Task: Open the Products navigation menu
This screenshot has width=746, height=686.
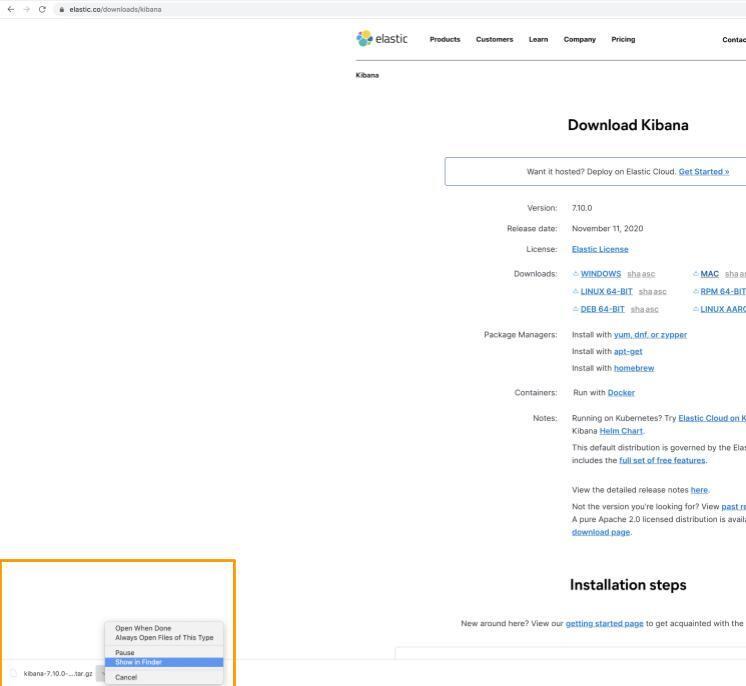Action: tap(445, 39)
